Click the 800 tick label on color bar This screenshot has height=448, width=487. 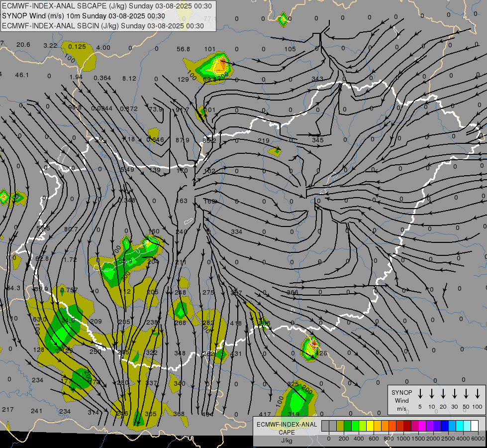(389, 439)
